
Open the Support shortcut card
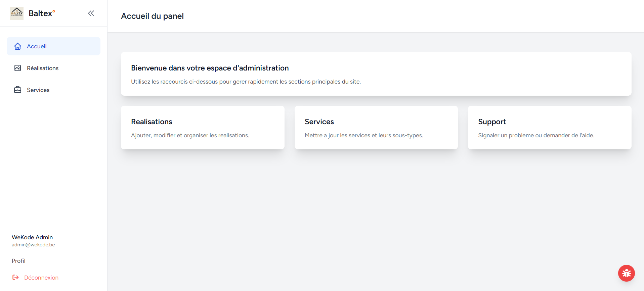[550, 128]
